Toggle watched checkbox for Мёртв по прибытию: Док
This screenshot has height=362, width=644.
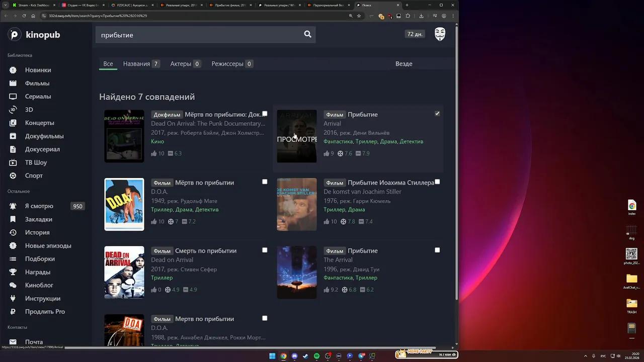[265, 114]
